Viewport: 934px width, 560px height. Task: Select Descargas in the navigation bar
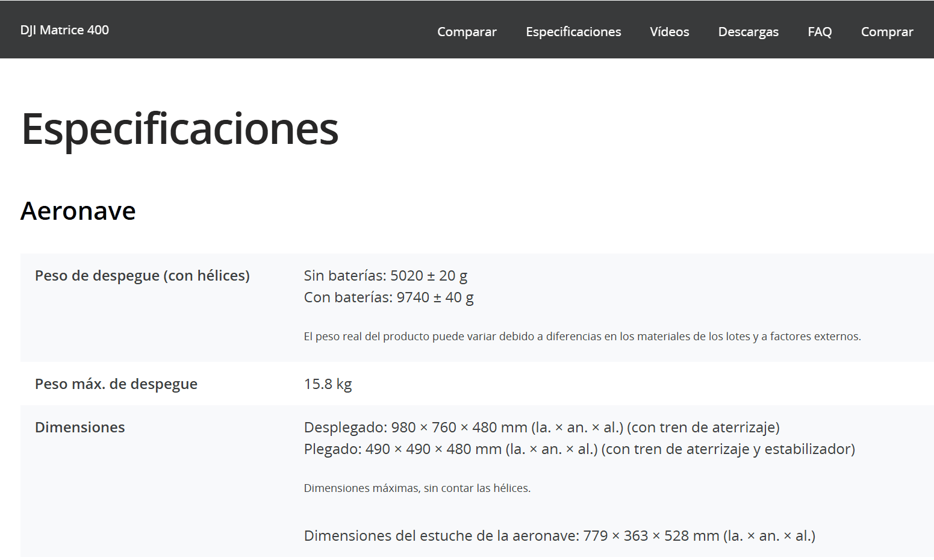coord(749,32)
